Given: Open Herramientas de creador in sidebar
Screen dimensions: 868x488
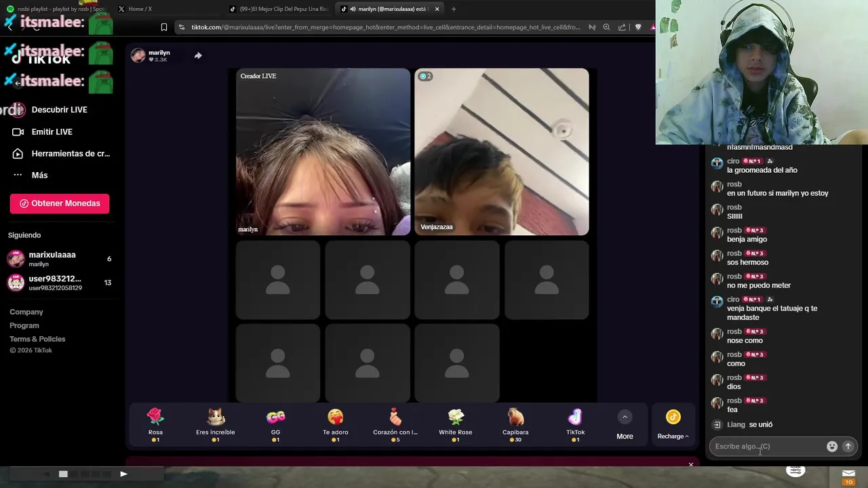Looking at the screenshot, I should (x=62, y=154).
